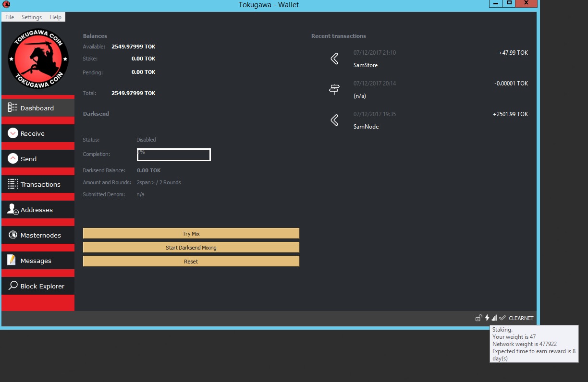Viewport: 588px width, 382px height.
Task: Open the Settings menu
Action: point(32,17)
